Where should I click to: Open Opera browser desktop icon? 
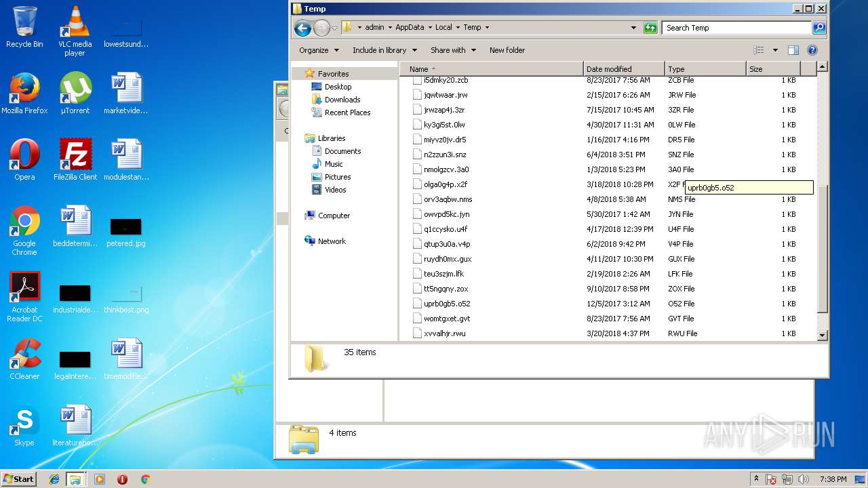24,159
